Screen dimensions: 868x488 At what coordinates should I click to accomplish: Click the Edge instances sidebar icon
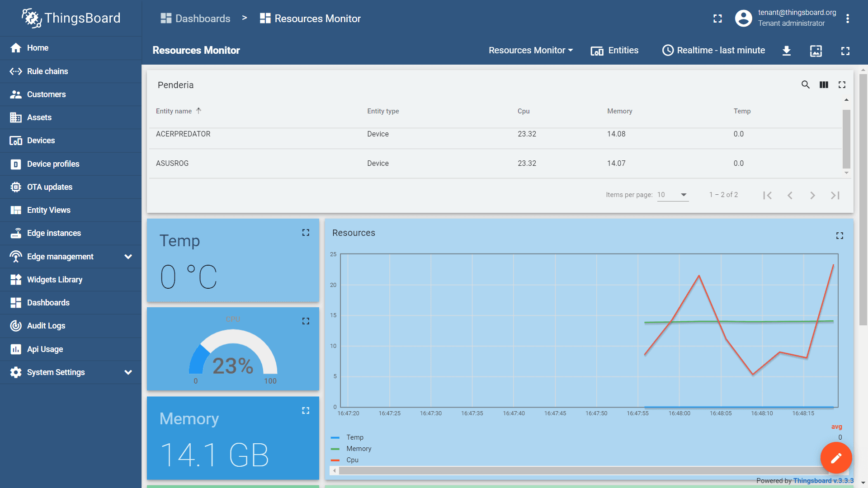(16, 233)
